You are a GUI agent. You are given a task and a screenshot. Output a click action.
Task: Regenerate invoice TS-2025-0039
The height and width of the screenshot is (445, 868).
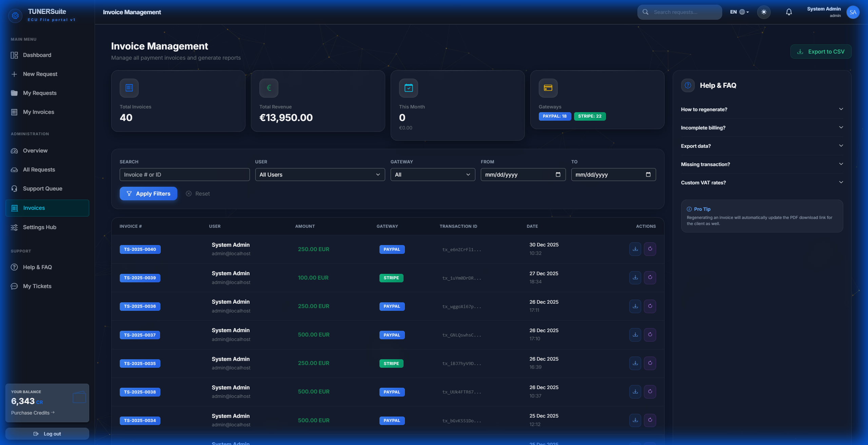[650, 277]
